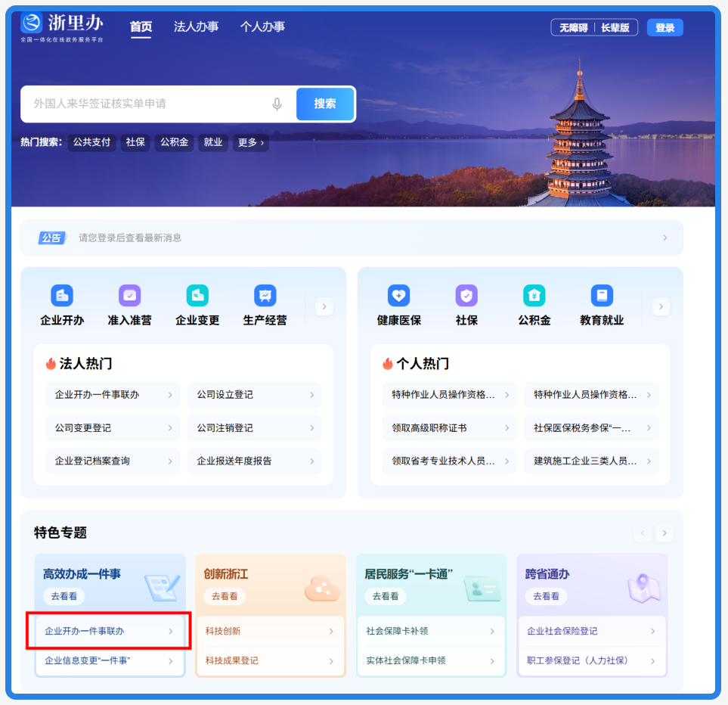Open the 企业开办 icon
This screenshot has width=728, height=705.
coord(62,295)
